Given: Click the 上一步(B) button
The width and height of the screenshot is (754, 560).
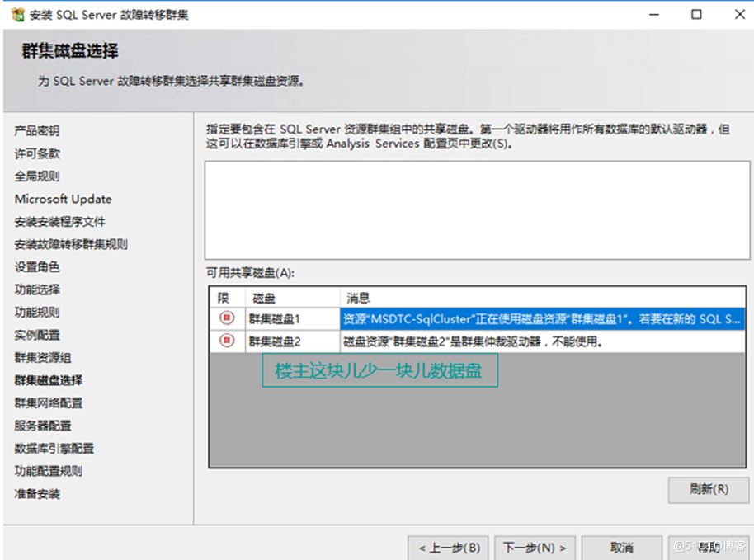Looking at the screenshot, I should pos(448,547).
